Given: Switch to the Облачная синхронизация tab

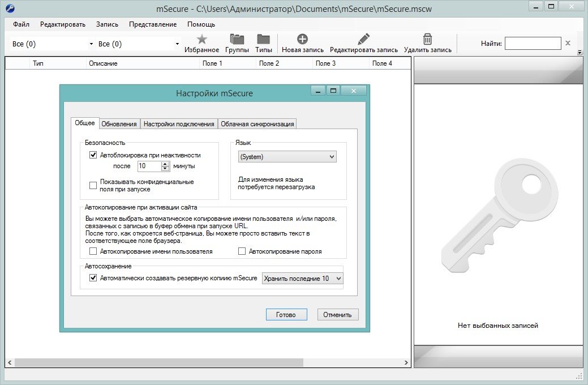Looking at the screenshot, I should pos(257,124).
